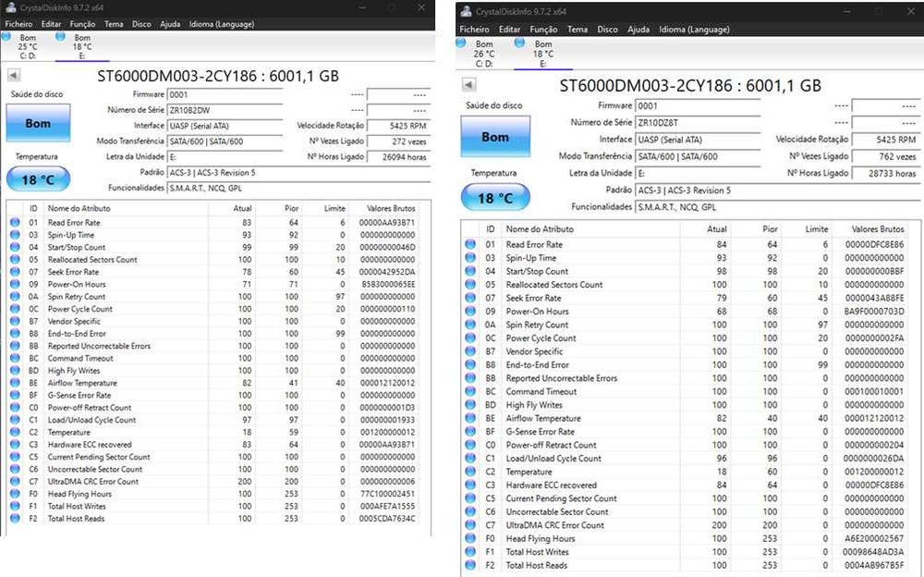Image resolution: width=924 pixels, height=577 pixels.
Task: Click Firmware field in left window
Action: (x=225, y=94)
